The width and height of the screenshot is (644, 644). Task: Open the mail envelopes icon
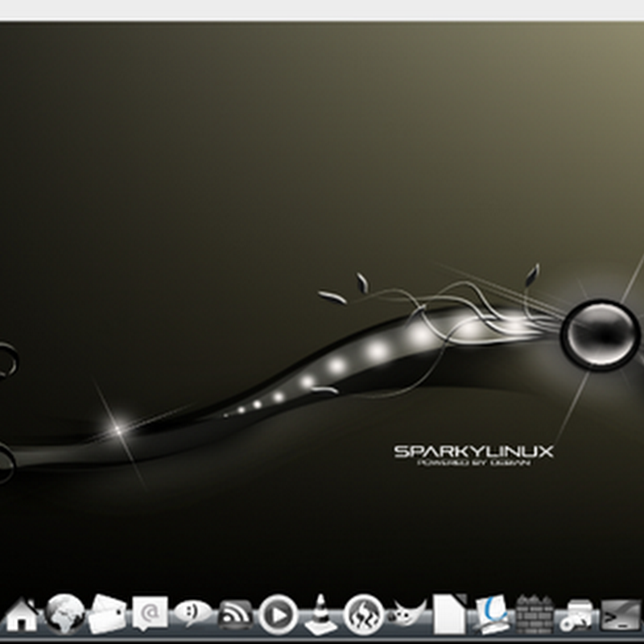tap(107, 614)
